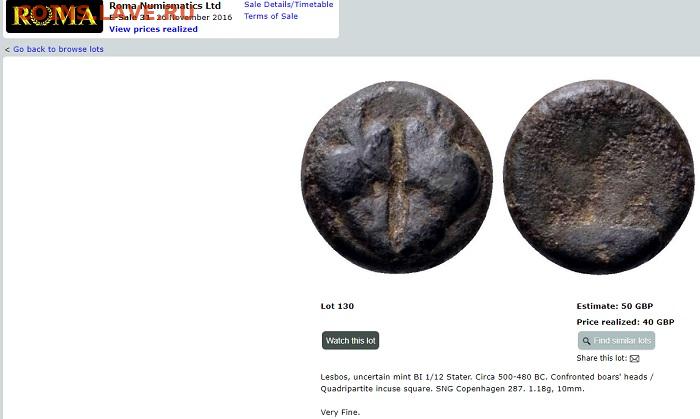Click the Share this lot label
Viewport: 700px width, 419px height.
[601, 358]
